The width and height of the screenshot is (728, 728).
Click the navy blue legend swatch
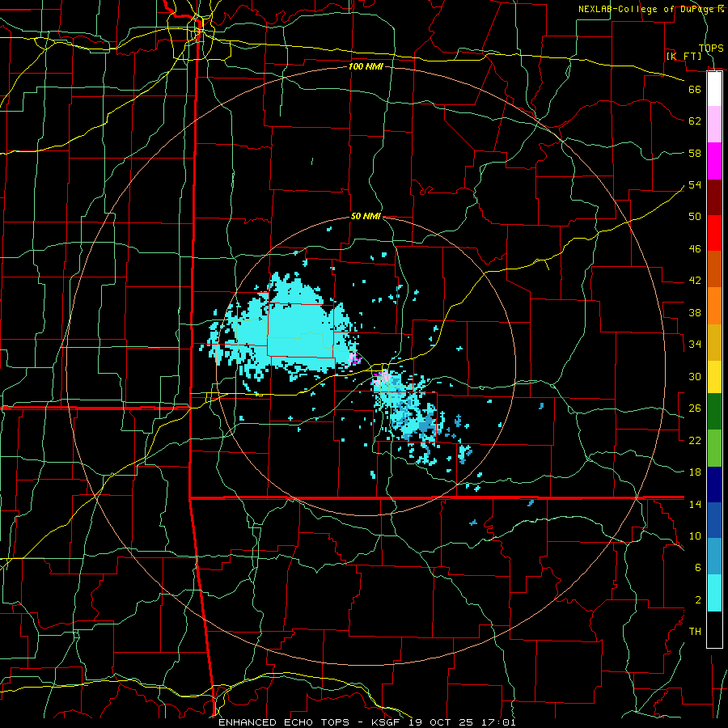click(714, 485)
